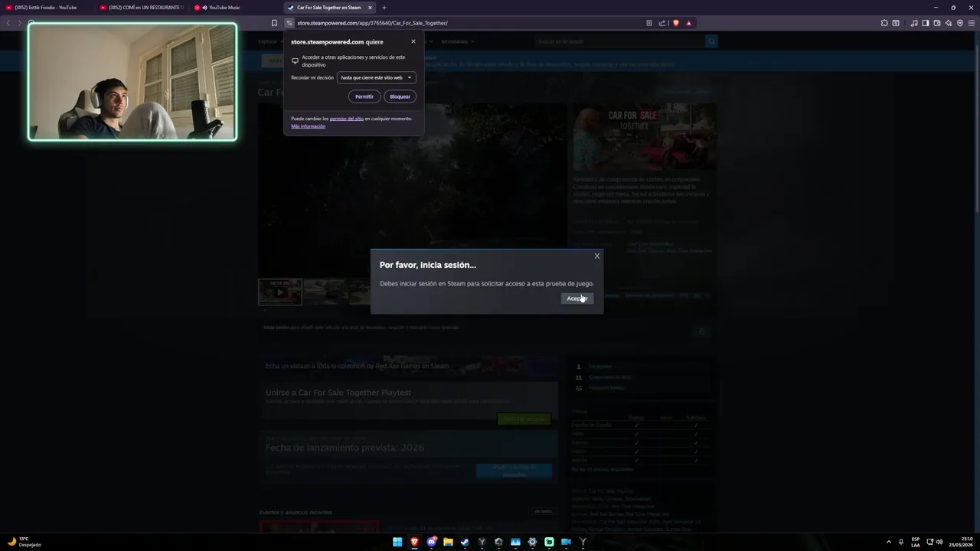Click the Car For Sale Together capsule image
The width and height of the screenshot is (980, 551).
pos(645,136)
